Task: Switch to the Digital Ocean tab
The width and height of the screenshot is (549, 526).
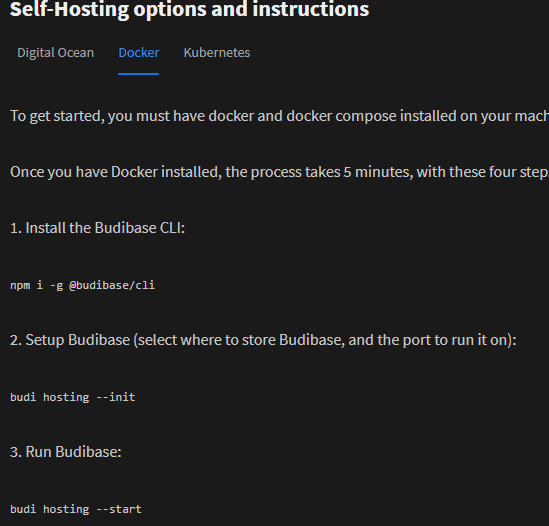Action: click(x=55, y=53)
